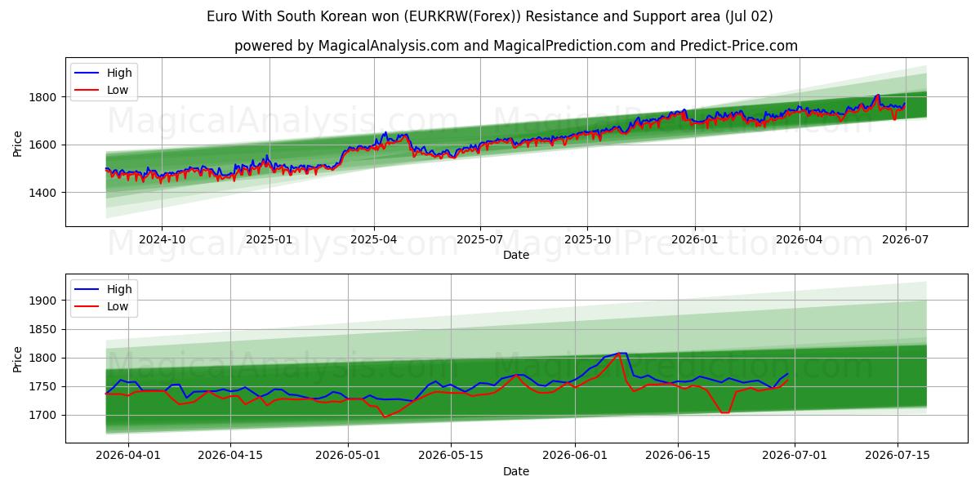Viewport: 980px width, 490px height.
Task: Click the 2026-04 tick label
Action: [800, 239]
